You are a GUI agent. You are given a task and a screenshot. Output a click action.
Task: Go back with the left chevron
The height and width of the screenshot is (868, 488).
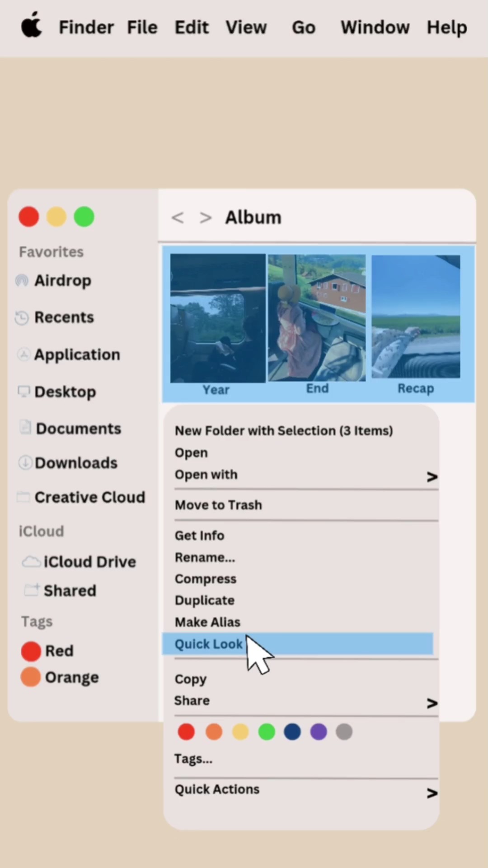pos(178,218)
